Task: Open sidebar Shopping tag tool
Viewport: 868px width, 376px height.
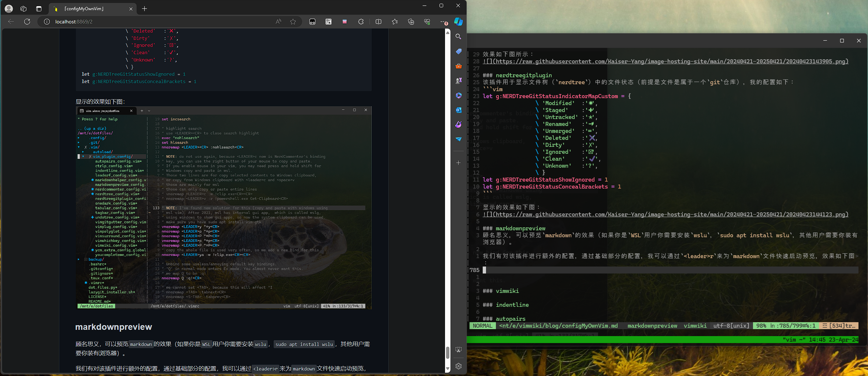Action: point(459,51)
